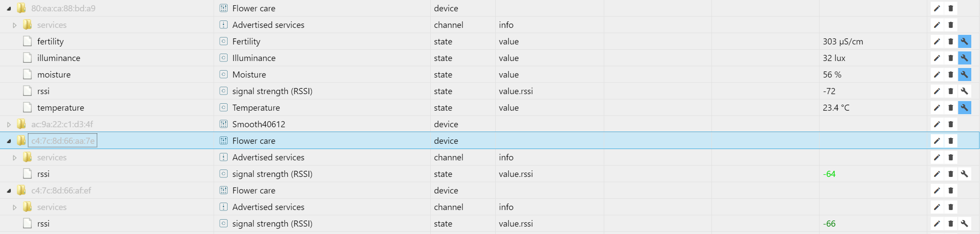Viewport: 980px width, 234px height.
Task: Open wrench settings for temperature state
Action: 964,108
